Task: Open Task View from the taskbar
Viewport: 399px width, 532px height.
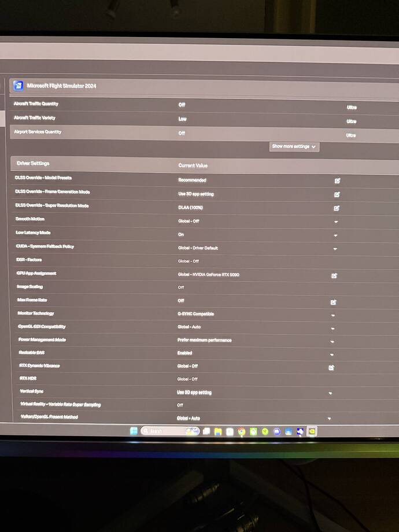Action: coord(206,431)
